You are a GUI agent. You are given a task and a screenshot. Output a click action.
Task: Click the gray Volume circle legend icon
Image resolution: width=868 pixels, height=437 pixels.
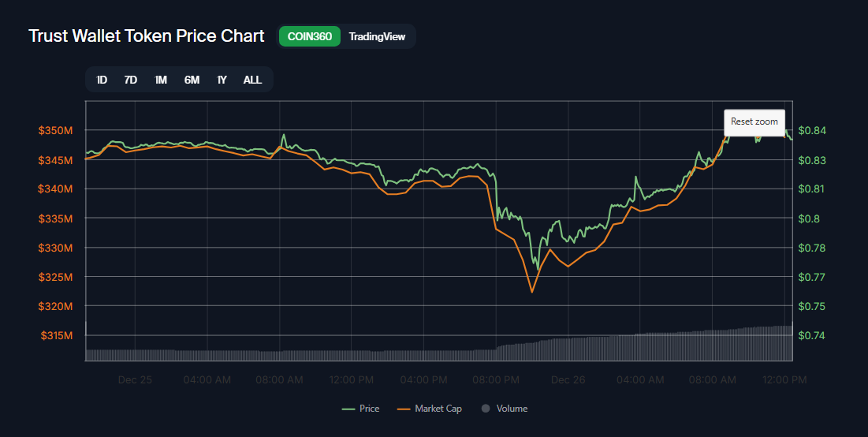coord(486,409)
